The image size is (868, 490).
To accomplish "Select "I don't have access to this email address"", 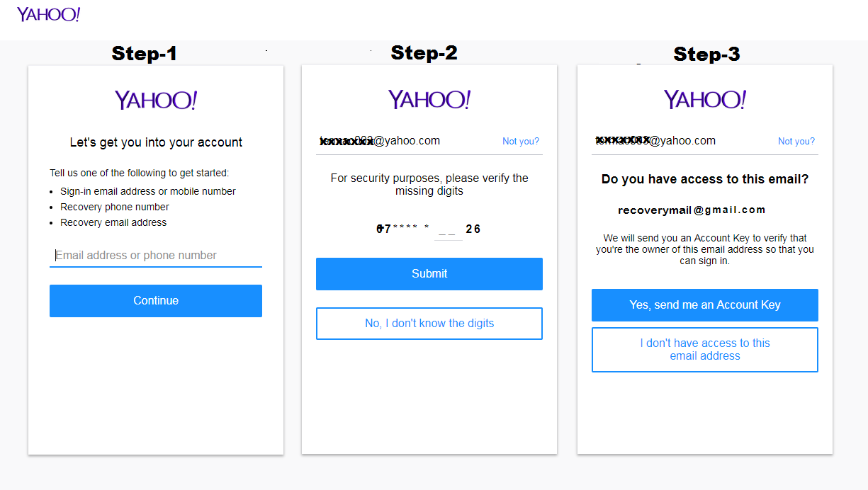I will coord(704,349).
